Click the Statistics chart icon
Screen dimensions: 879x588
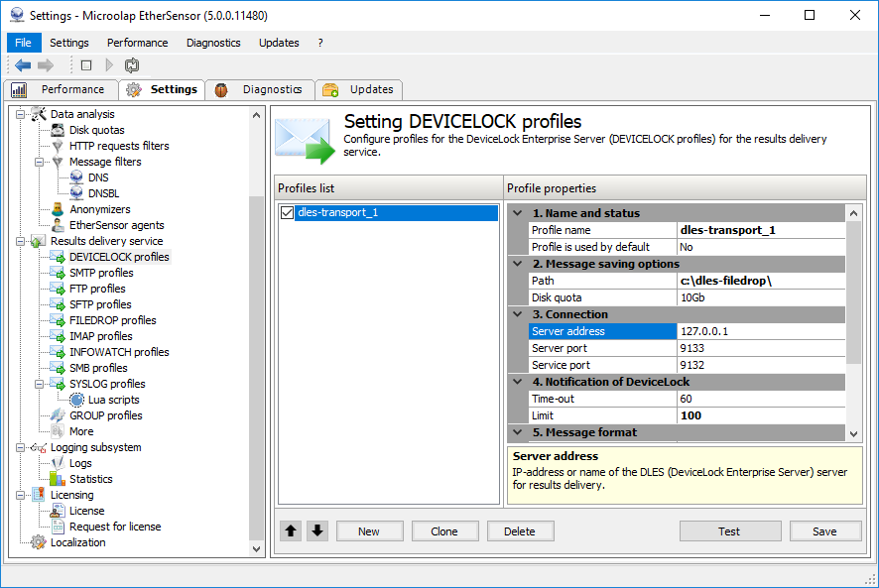point(58,479)
